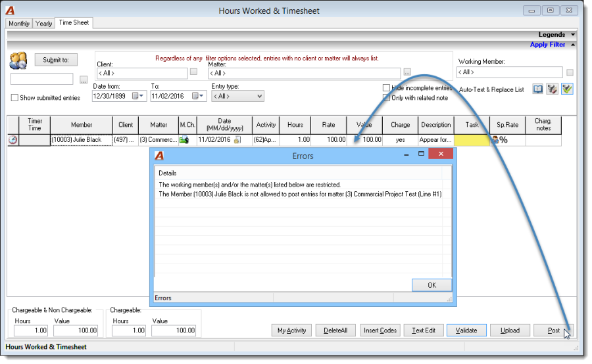The image size is (592, 364).
Task: Click the Post button
Action: click(x=553, y=330)
